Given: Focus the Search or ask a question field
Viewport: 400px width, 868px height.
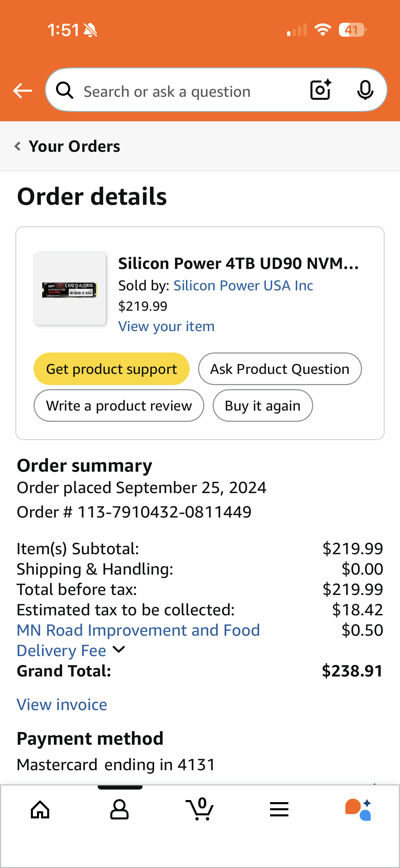Looking at the screenshot, I should point(183,91).
